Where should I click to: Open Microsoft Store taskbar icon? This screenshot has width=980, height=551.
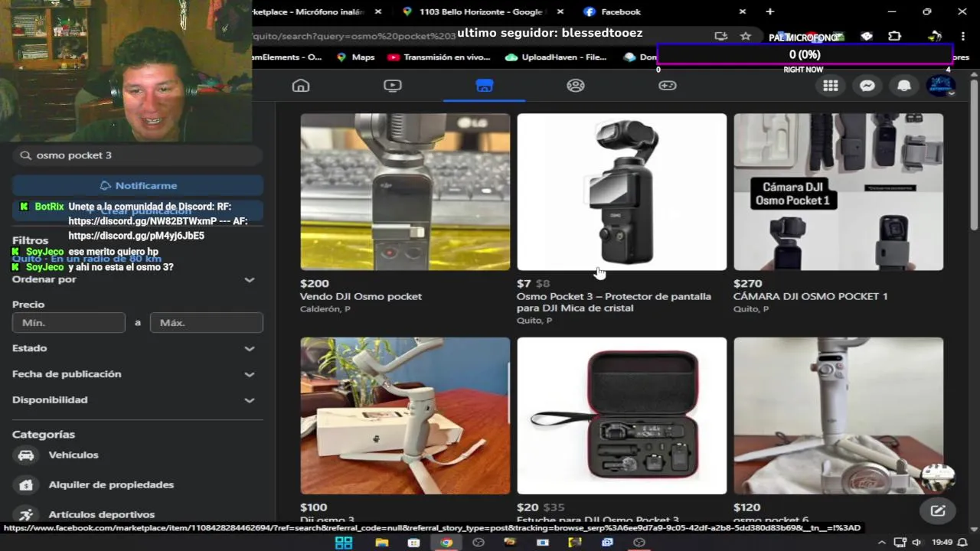click(414, 543)
